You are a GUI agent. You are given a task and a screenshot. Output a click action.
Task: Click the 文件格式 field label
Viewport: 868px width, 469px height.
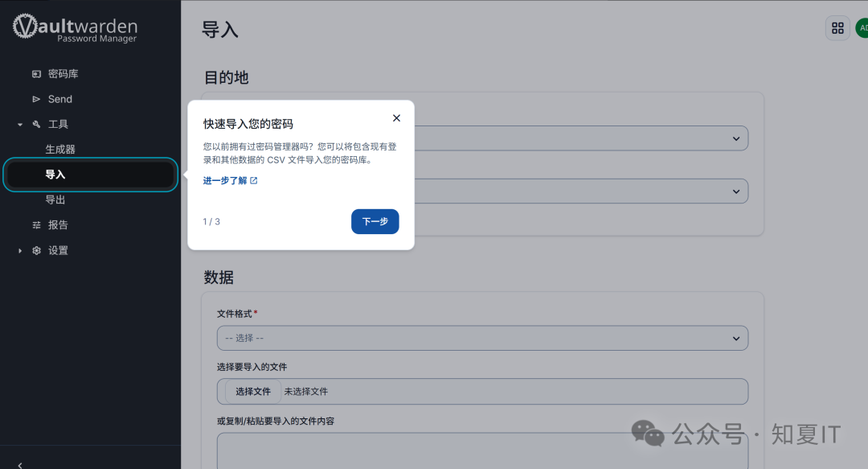(x=235, y=314)
